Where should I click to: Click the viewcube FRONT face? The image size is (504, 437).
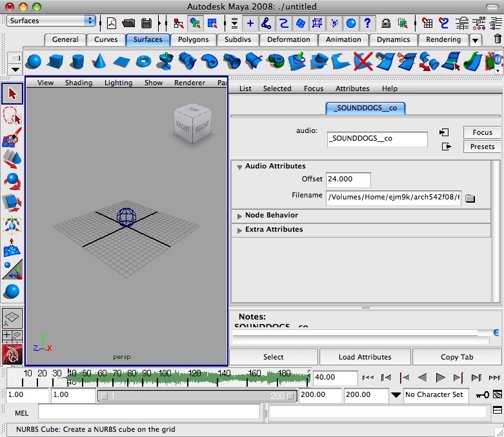[183, 127]
